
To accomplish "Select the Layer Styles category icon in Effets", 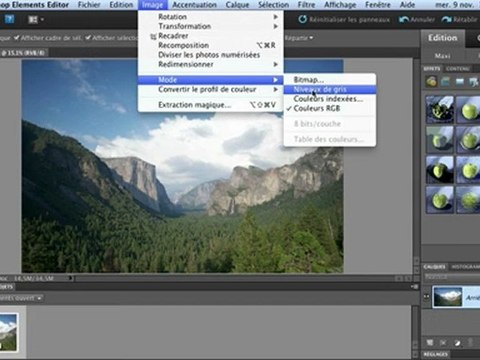I will (445, 81).
